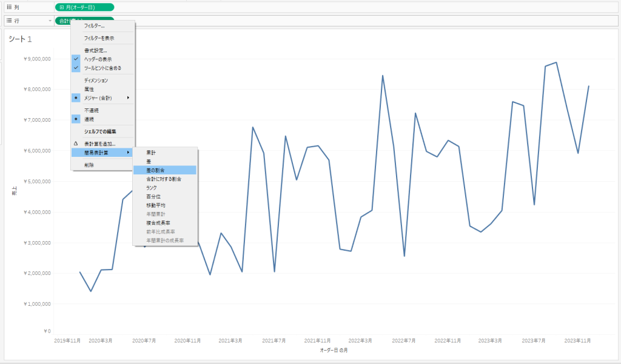Viewport: 621px width, 364px height.
Task: Click the 行 shelf icon
Action: [x=8, y=21]
